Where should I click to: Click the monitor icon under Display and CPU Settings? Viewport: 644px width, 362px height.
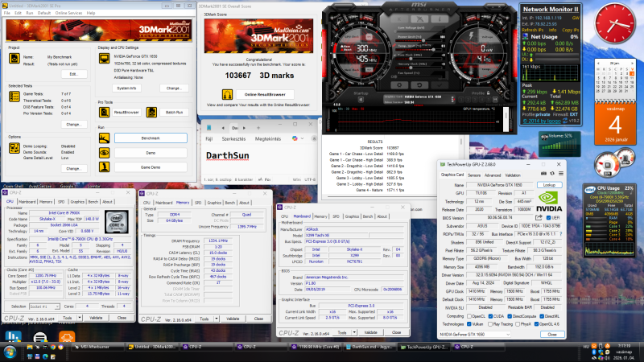(104, 58)
